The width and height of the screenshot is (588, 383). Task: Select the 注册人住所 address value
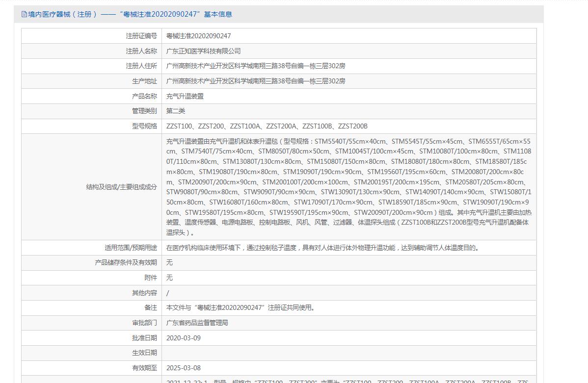[x=256, y=66]
